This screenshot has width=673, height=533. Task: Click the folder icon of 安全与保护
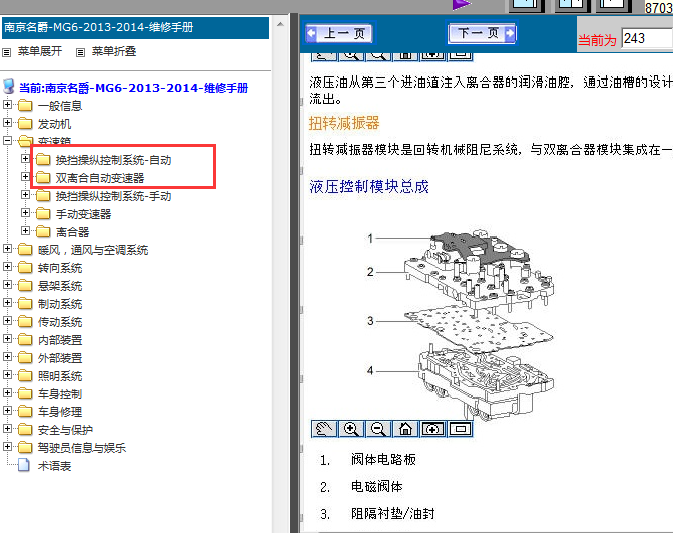click(25, 430)
